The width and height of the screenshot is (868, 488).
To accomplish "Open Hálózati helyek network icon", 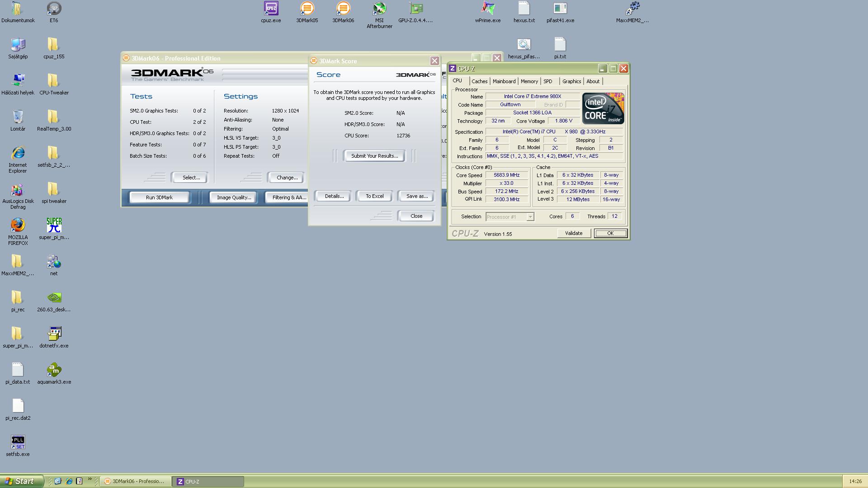I will [x=18, y=84].
